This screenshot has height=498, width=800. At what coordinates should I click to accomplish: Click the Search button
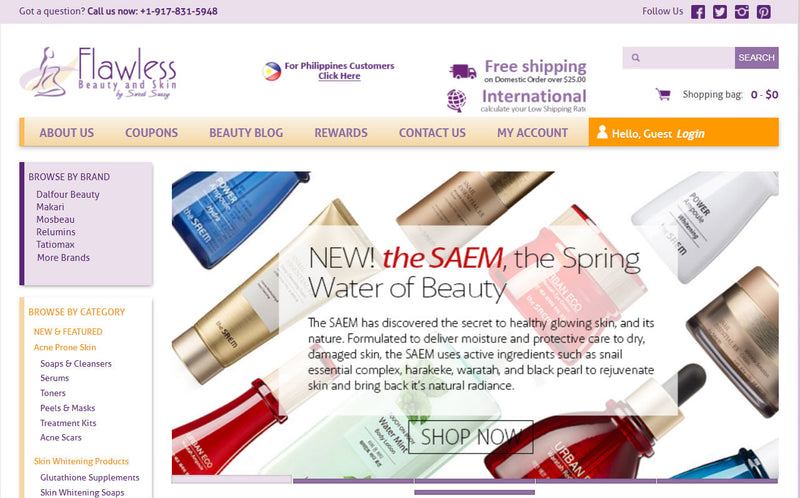click(x=757, y=58)
